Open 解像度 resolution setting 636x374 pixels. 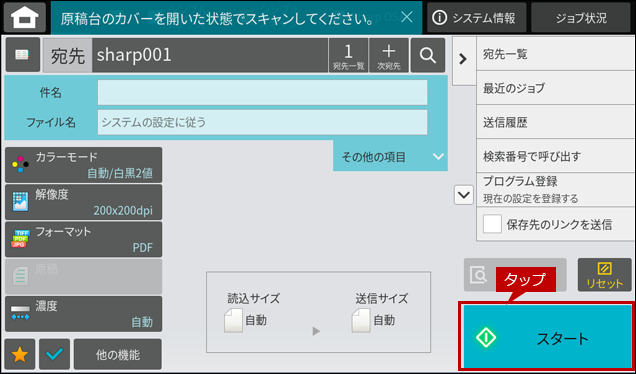(84, 202)
